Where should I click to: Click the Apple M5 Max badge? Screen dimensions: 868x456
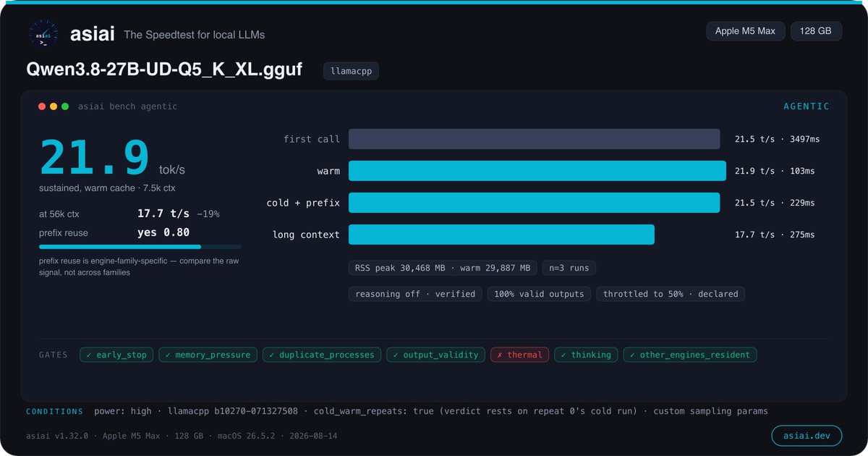point(745,31)
